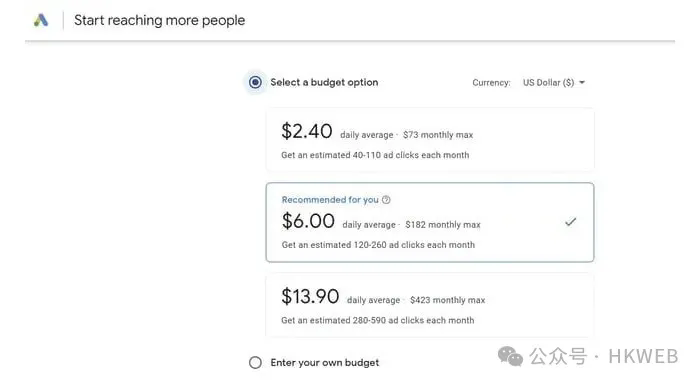700x384 pixels.
Task: Click the 'Select a budget option' label text
Action: click(x=324, y=82)
